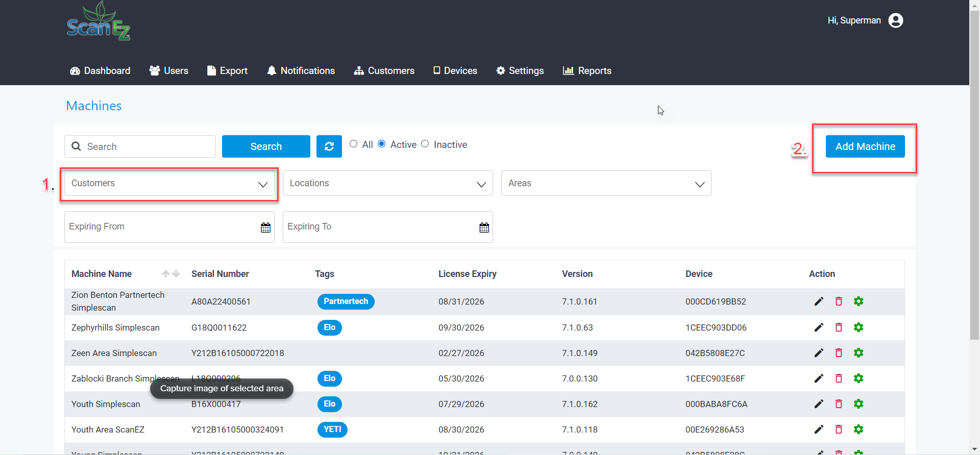Open gear icon for Zeen Area Simplescan
Screen dimensions: 980x455
coord(859,353)
